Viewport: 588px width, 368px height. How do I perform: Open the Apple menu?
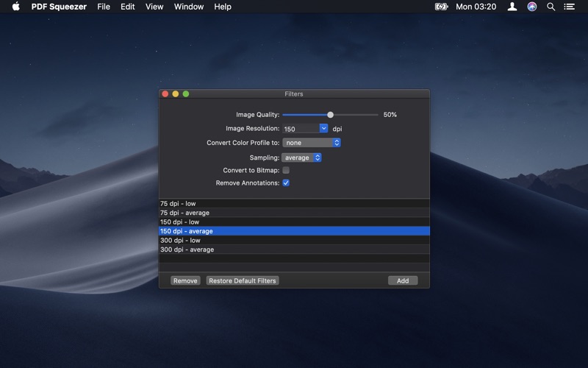pos(15,7)
